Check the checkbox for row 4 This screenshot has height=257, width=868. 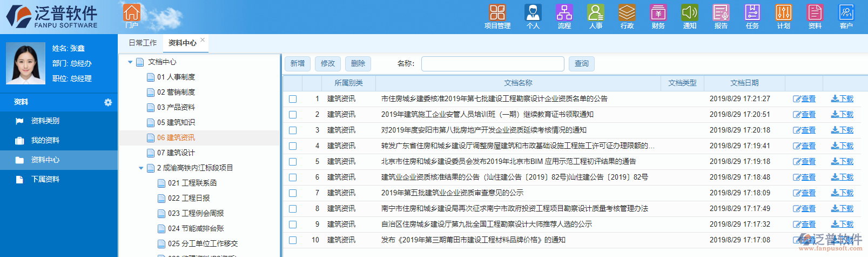(293, 146)
